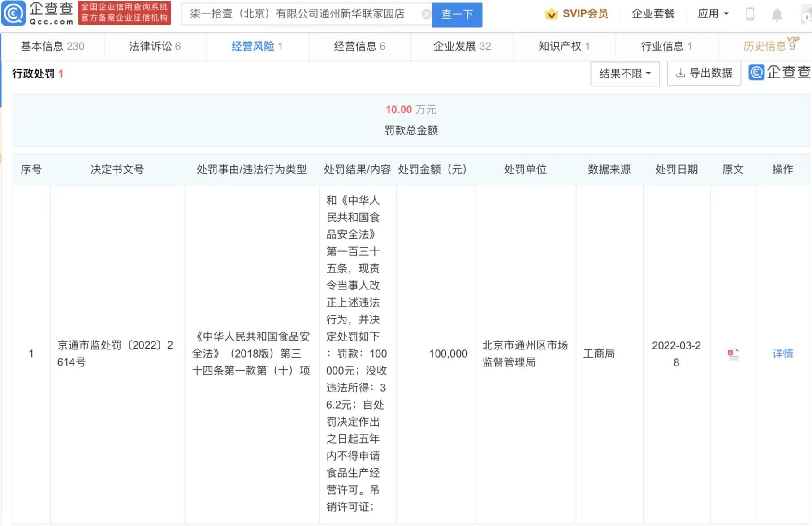The width and height of the screenshot is (812, 526).
Task: Switch to the 法律诉讼 tab
Action: 155,46
